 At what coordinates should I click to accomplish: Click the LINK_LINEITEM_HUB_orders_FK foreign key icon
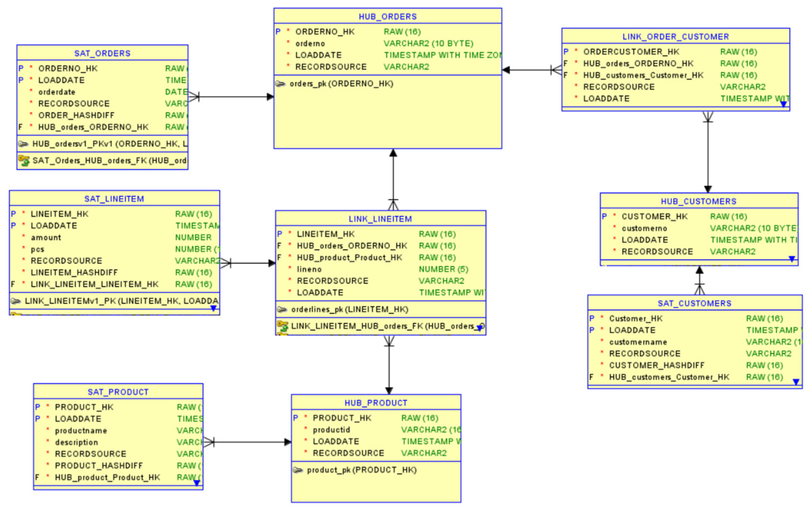point(283,326)
